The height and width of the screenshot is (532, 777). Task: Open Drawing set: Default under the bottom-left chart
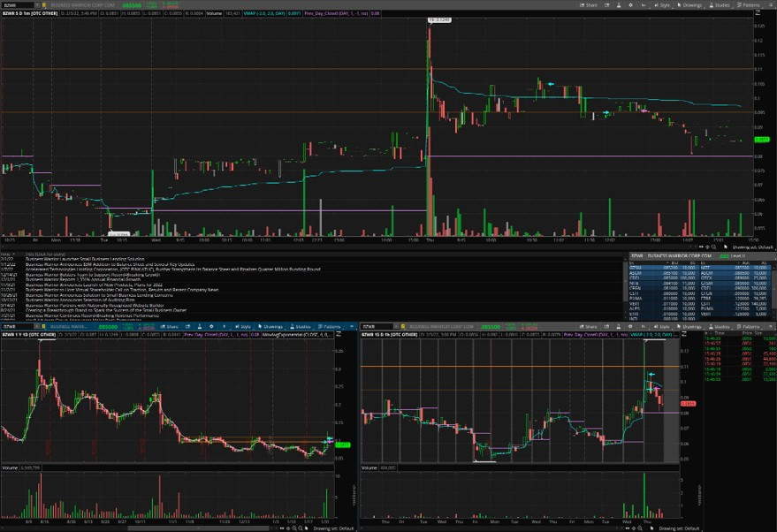click(x=333, y=528)
